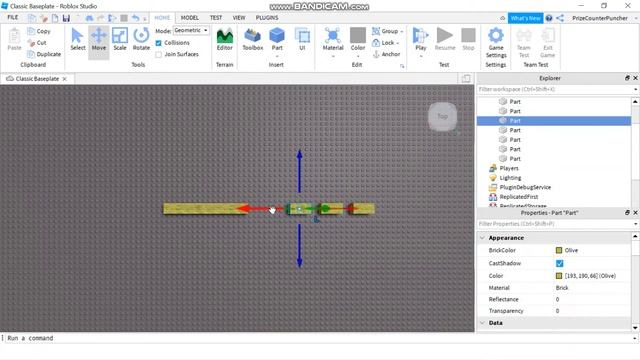The height and width of the screenshot is (360, 640).
Task: Insert a new Part
Action: click(x=277, y=40)
